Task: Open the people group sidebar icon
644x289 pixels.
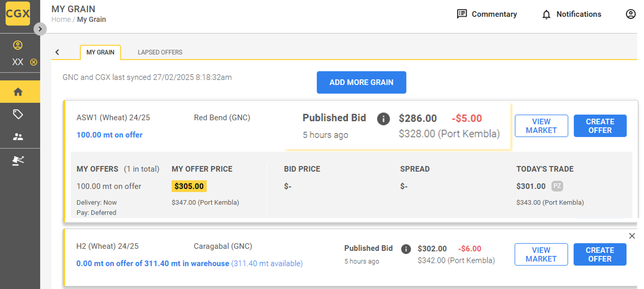Action: tap(18, 137)
